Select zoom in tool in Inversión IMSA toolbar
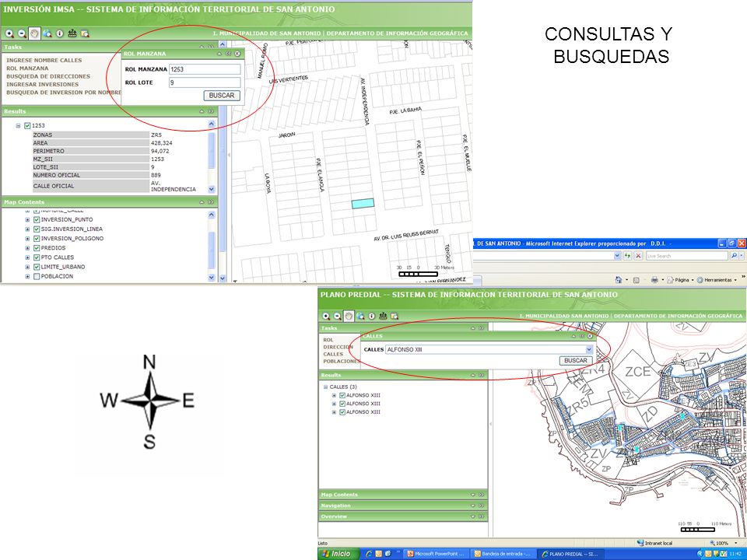 [x=9, y=33]
